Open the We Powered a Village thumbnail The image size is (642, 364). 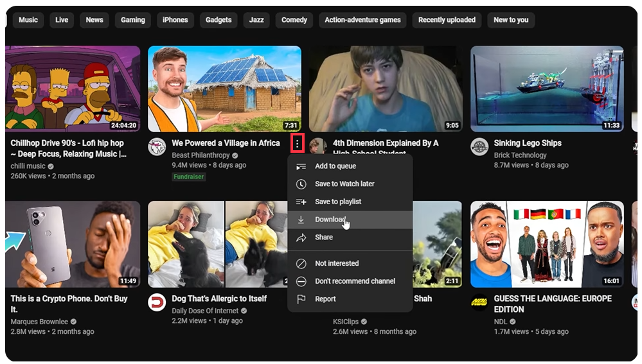point(224,89)
